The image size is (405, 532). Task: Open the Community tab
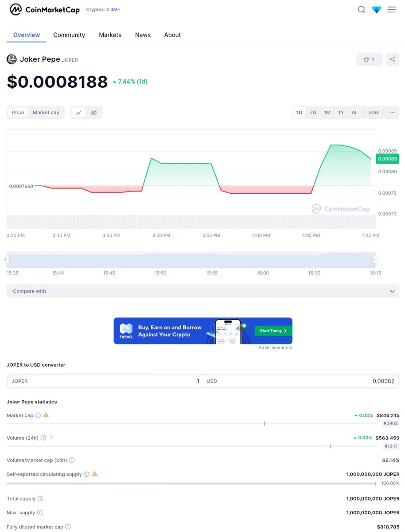point(69,35)
